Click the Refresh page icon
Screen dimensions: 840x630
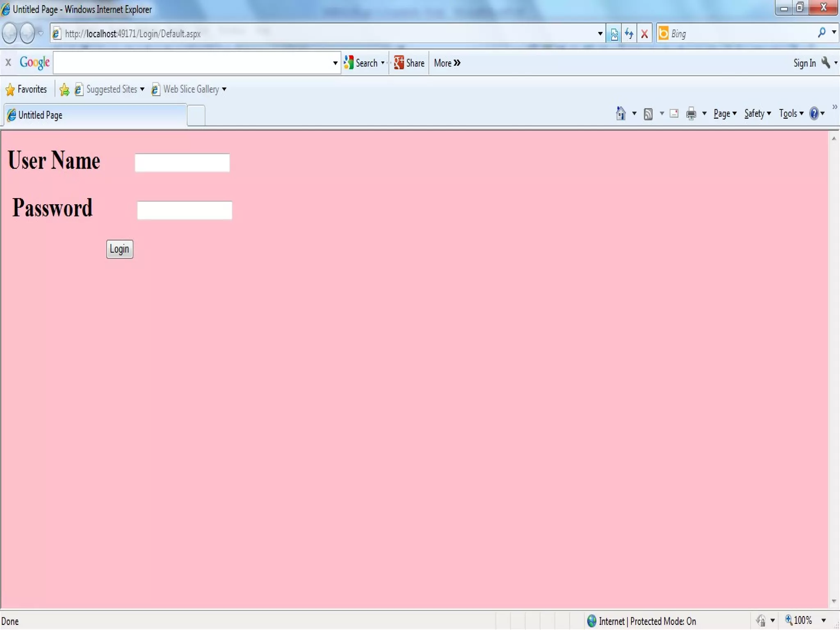pyautogui.click(x=629, y=34)
